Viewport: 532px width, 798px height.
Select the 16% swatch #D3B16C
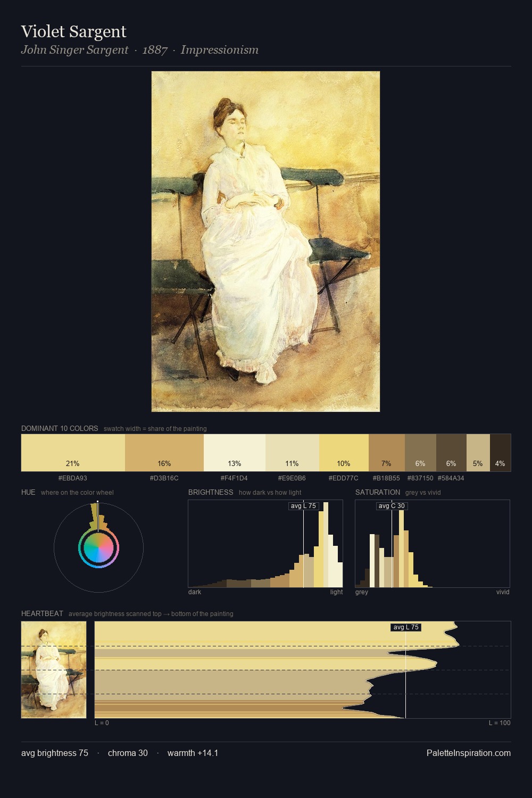(x=164, y=453)
